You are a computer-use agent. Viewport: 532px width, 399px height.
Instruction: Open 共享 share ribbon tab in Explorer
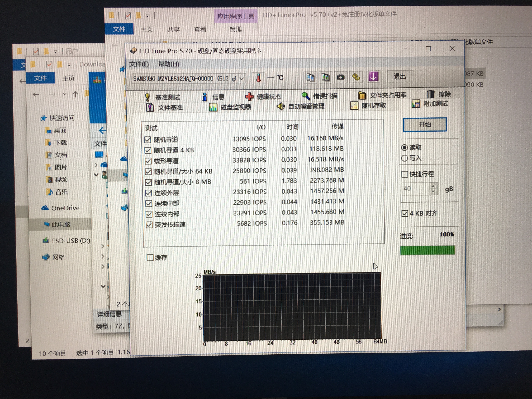pos(173,29)
